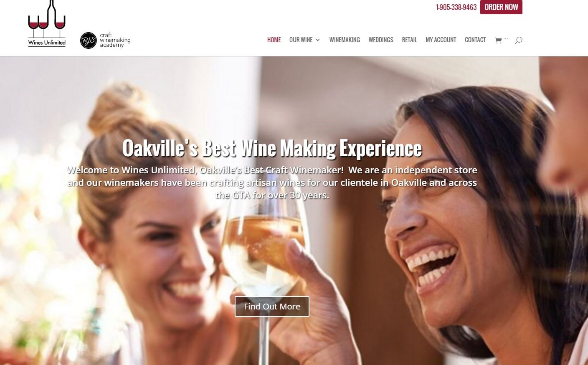The height and width of the screenshot is (365, 588).
Task: Open the Winemaking page
Action: pos(345,40)
